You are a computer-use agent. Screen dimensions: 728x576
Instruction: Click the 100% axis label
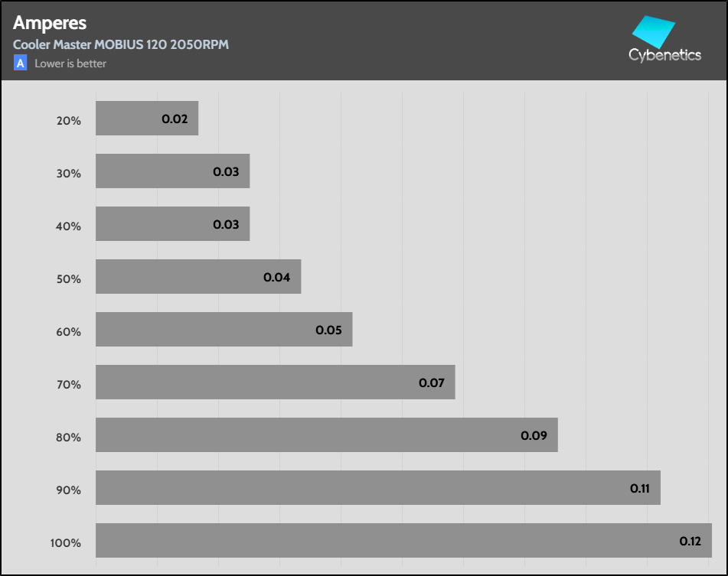tap(66, 543)
